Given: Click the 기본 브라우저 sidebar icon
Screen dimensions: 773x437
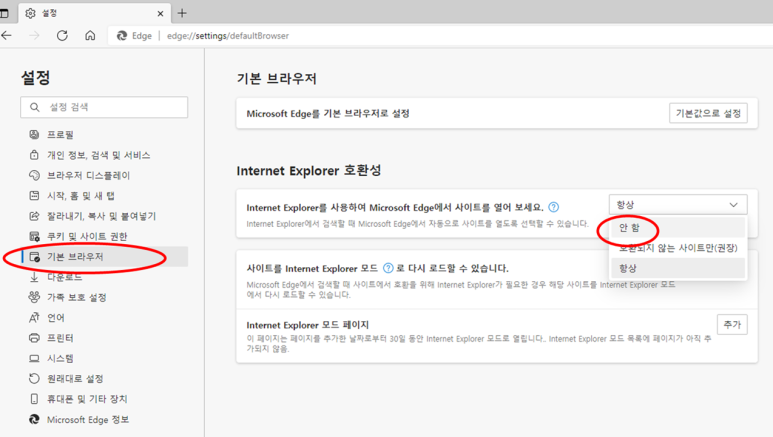Looking at the screenshot, I should click(35, 256).
